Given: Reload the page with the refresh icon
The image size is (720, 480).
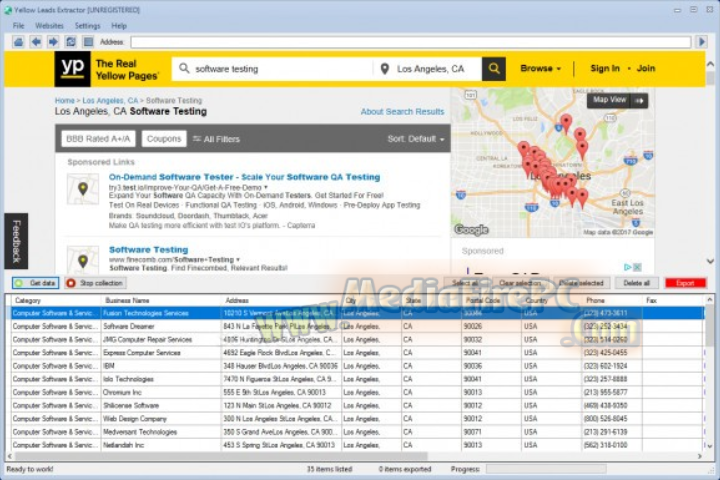Looking at the screenshot, I should click(71, 42).
